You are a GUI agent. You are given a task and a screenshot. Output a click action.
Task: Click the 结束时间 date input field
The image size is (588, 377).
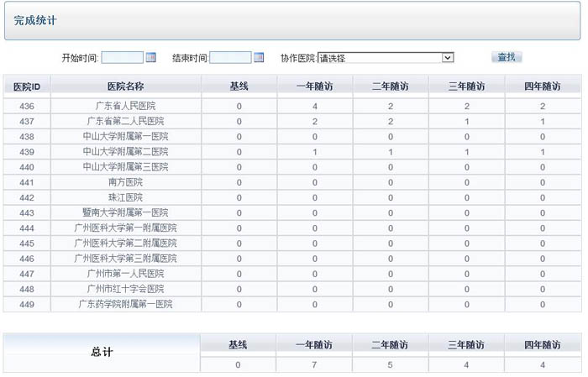pos(230,58)
